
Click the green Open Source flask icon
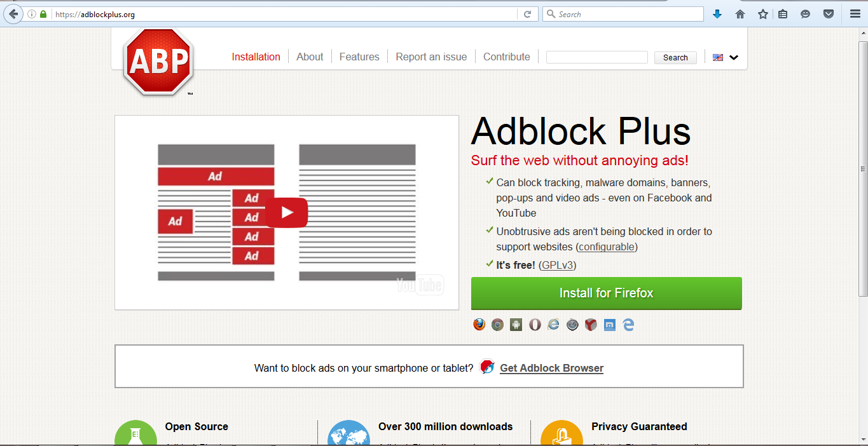coord(135,433)
